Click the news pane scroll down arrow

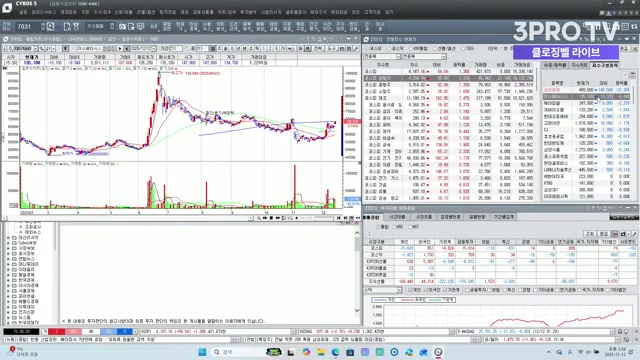point(357,311)
